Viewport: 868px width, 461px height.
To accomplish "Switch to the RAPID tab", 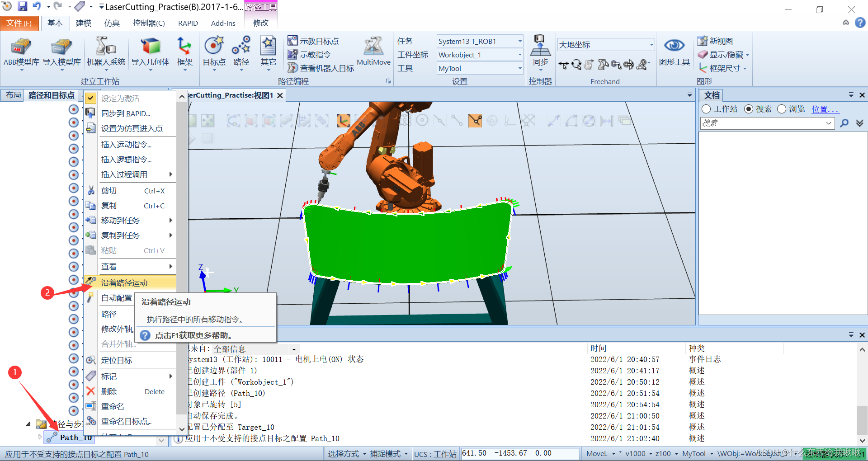I will (188, 23).
